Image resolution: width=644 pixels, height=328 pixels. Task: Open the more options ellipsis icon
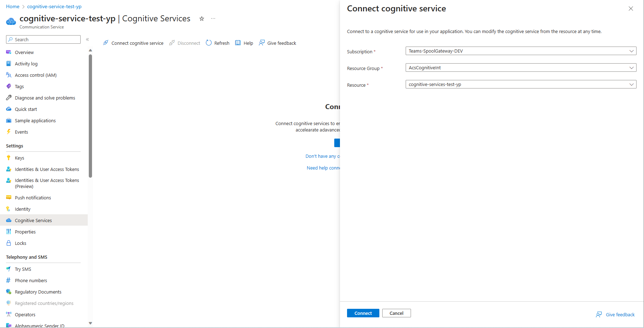pos(213,19)
